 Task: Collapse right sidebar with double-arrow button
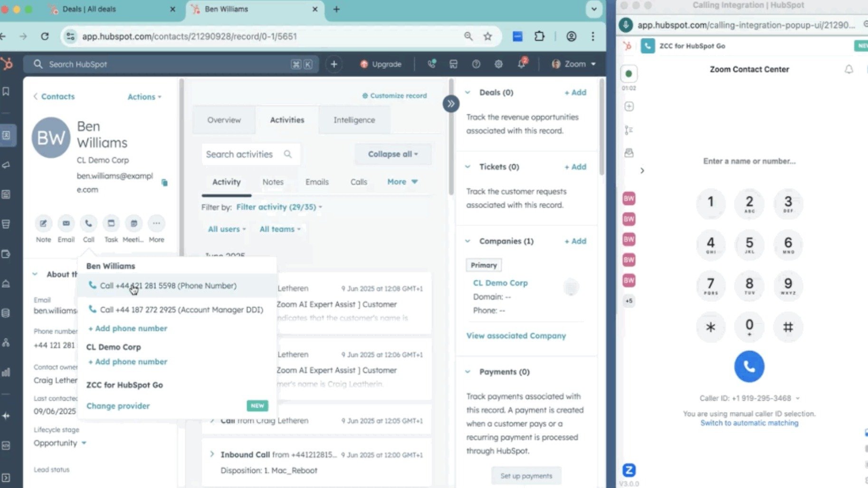450,103
